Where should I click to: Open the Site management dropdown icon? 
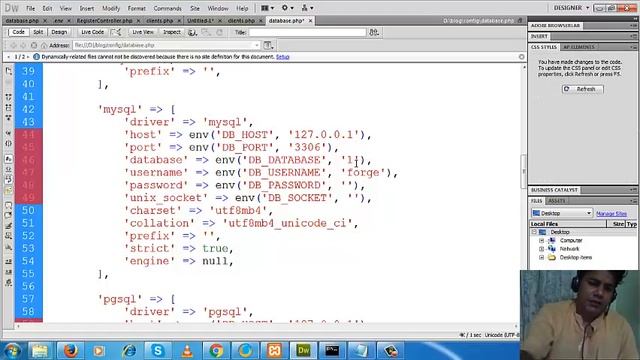(x=307, y=8)
